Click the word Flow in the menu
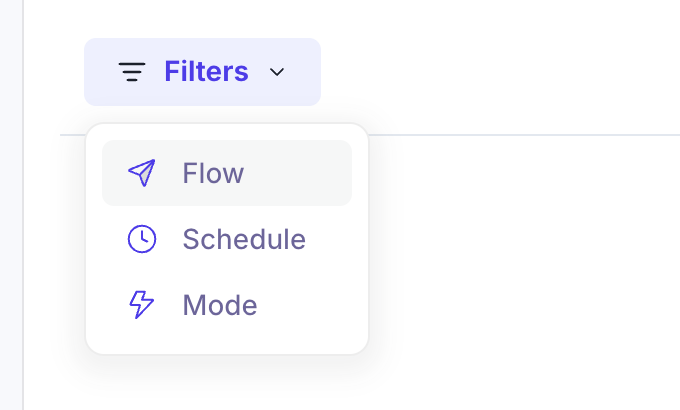680x410 pixels. pos(213,173)
